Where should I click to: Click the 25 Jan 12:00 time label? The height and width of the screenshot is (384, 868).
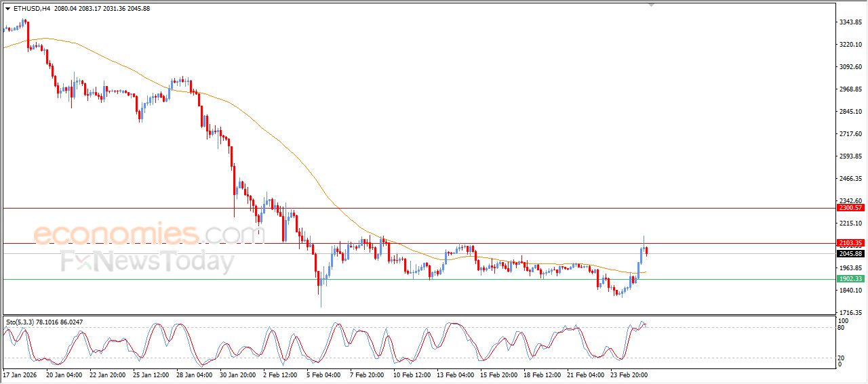(x=151, y=374)
